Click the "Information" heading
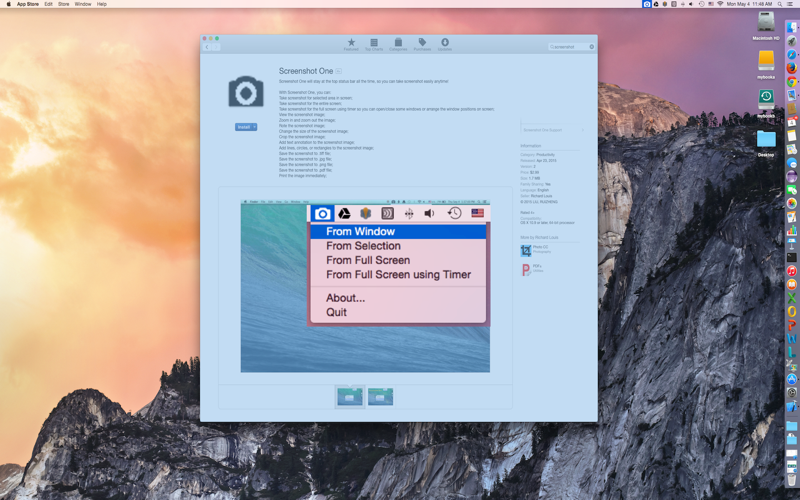Screen dimensions: 800x500 [531, 146]
